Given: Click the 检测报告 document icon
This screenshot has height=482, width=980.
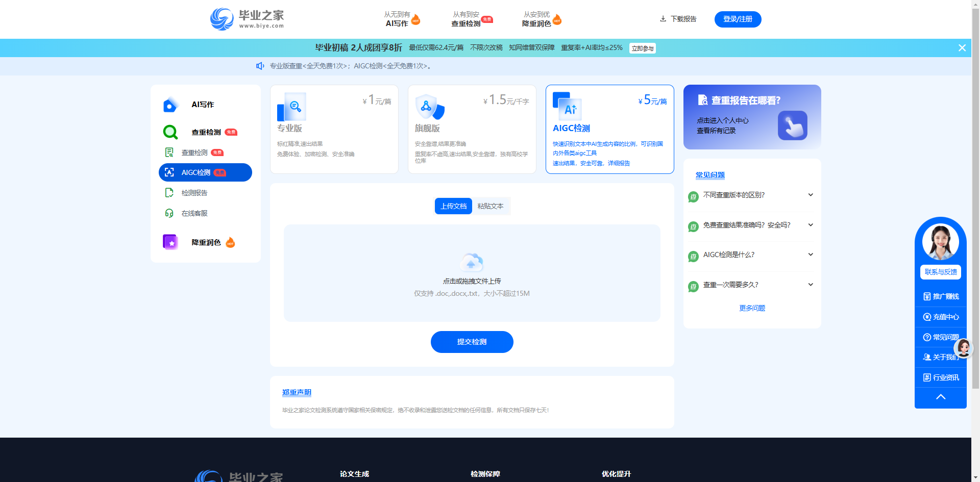Looking at the screenshot, I should [x=169, y=193].
